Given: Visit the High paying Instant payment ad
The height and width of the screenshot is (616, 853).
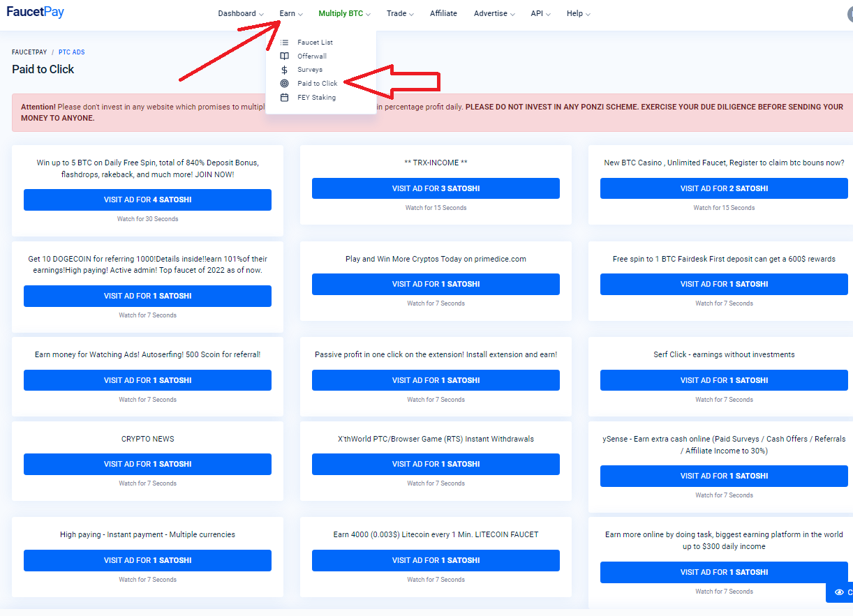Looking at the screenshot, I should (147, 560).
